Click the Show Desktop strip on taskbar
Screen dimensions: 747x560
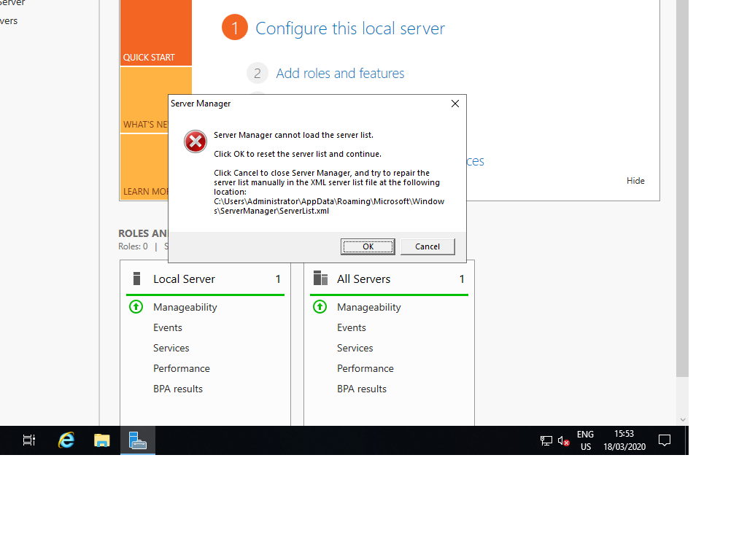[x=686, y=440]
